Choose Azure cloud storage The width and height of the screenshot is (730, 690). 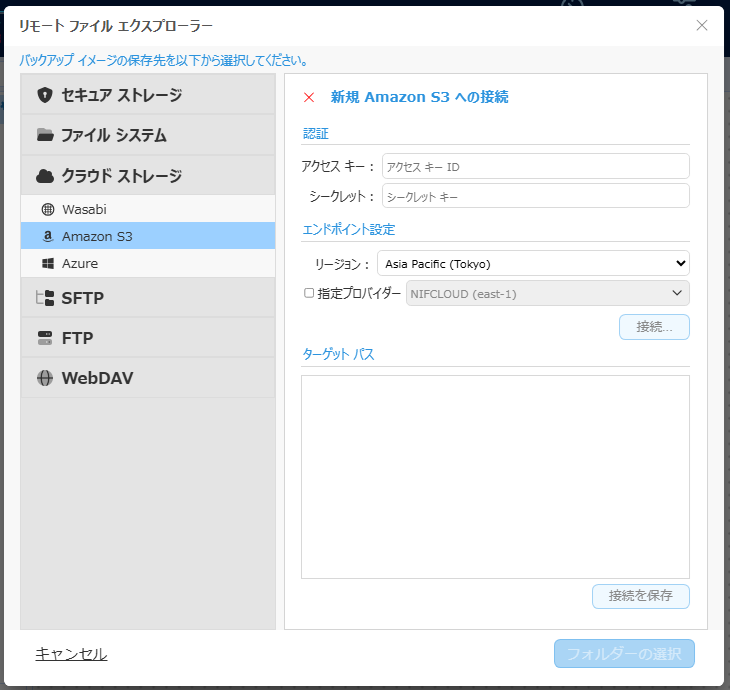click(x=148, y=263)
